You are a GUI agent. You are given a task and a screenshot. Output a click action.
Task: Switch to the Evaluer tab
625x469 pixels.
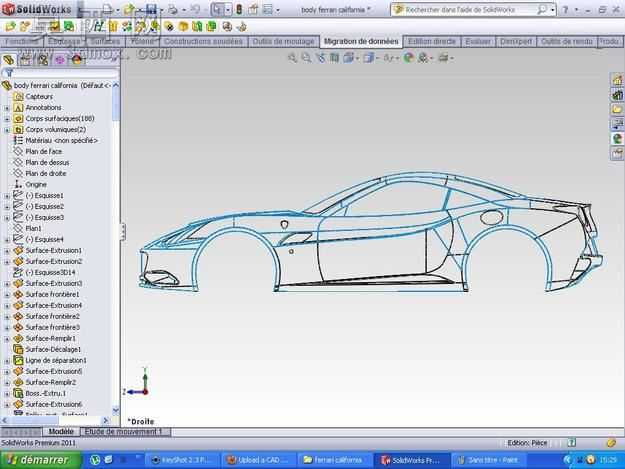[478, 41]
